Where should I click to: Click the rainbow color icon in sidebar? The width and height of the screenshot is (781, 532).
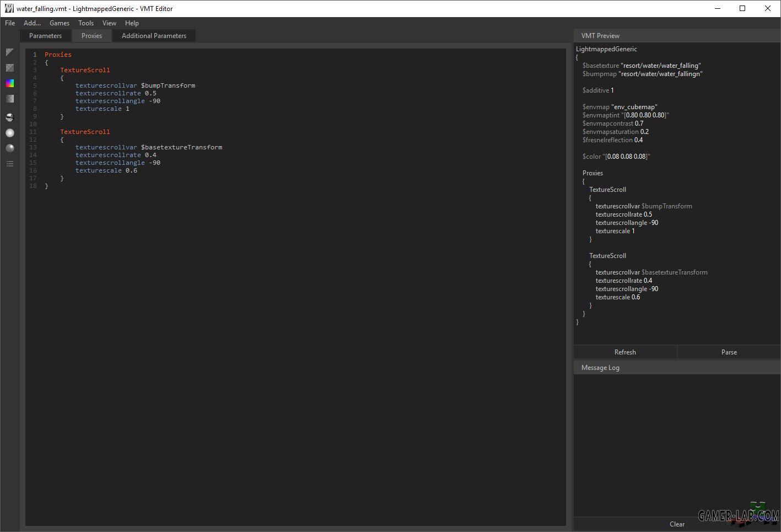pyautogui.click(x=9, y=83)
